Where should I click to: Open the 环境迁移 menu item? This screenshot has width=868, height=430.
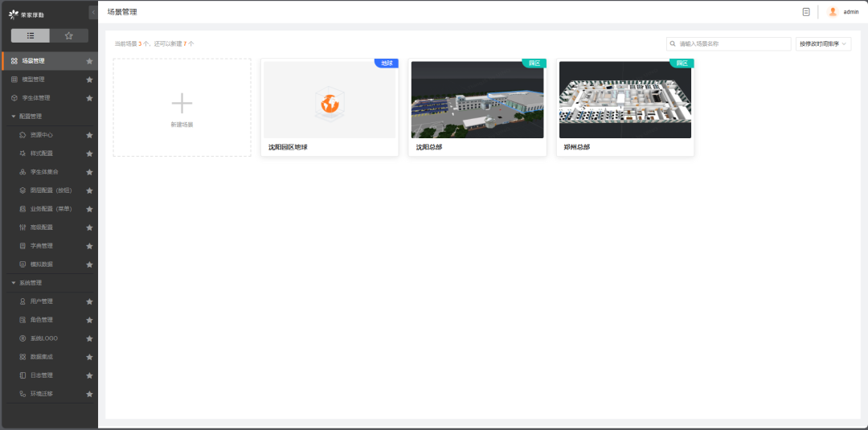click(49, 394)
